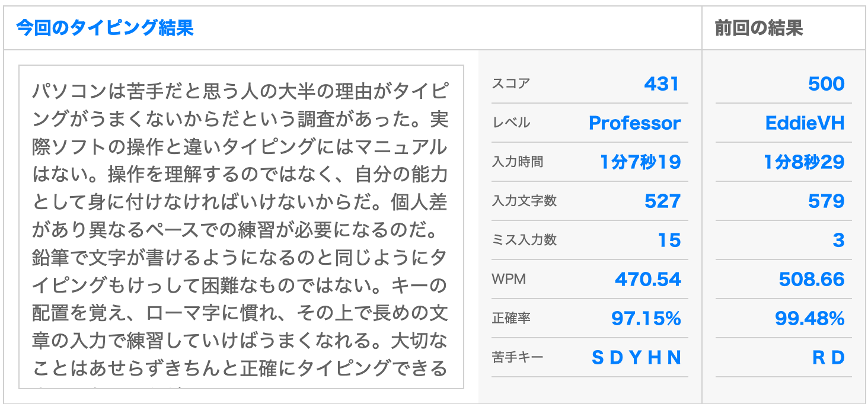The width and height of the screenshot is (868, 404).
Task: Select the current character count 527
Action: click(662, 201)
